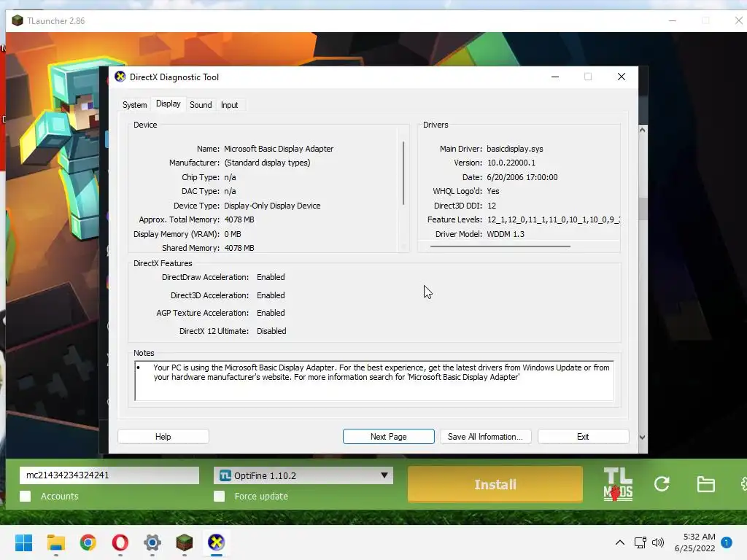Image resolution: width=747 pixels, height=560 pixels.
Task: Open the OptiFine 1.10.2 version dropdown
Action: (303, 475)
